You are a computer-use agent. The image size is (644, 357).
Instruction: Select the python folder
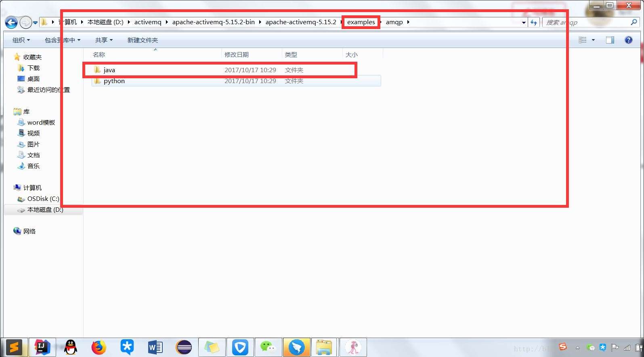point(114,81)
